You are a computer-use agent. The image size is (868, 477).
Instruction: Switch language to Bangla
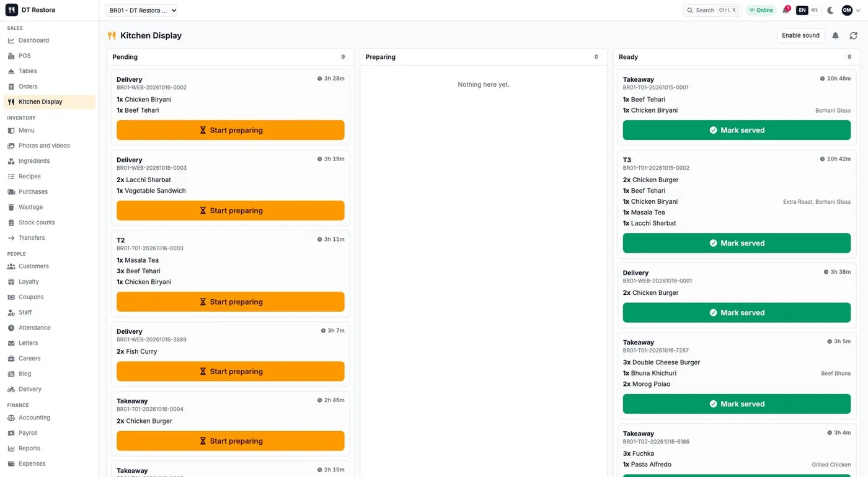point(815,11)
